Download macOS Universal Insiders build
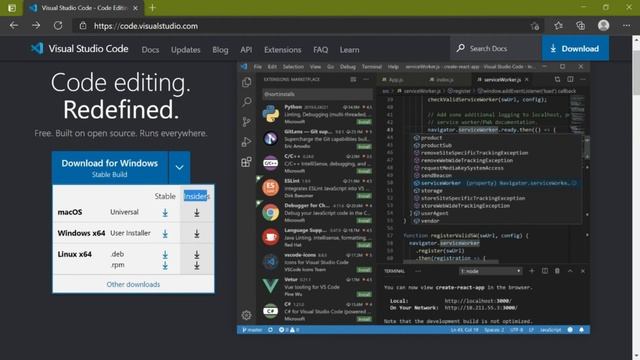The width and height of the screenshot is (640, 360). [x=196, y=213]
